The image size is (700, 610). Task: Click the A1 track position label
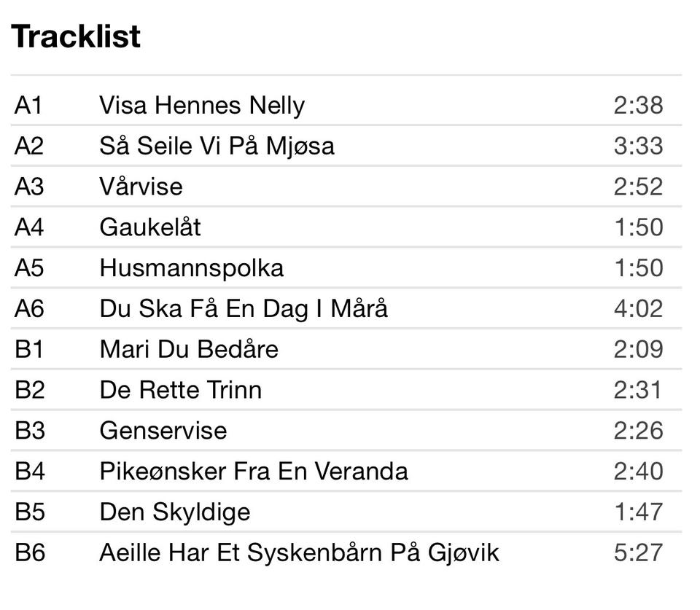click(29, 106)
